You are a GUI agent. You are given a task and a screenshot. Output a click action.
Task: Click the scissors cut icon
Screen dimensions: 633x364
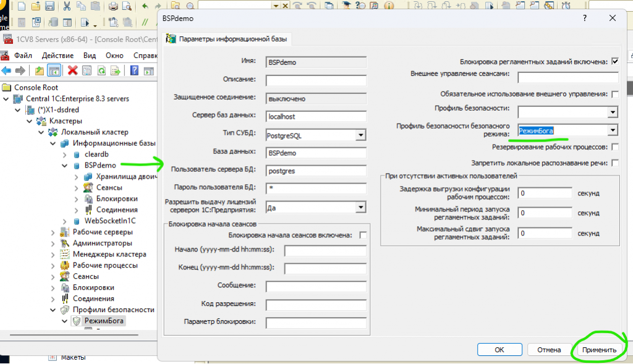tap(67, 6)
